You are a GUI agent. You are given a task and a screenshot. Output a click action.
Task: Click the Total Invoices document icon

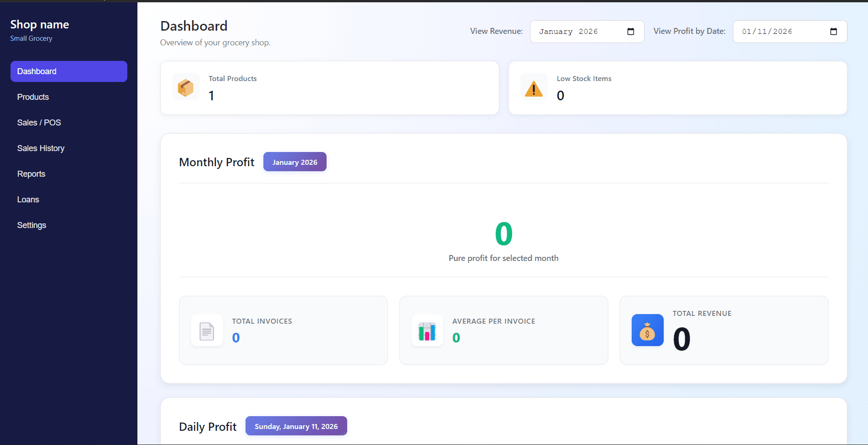[x=207, y=331]
